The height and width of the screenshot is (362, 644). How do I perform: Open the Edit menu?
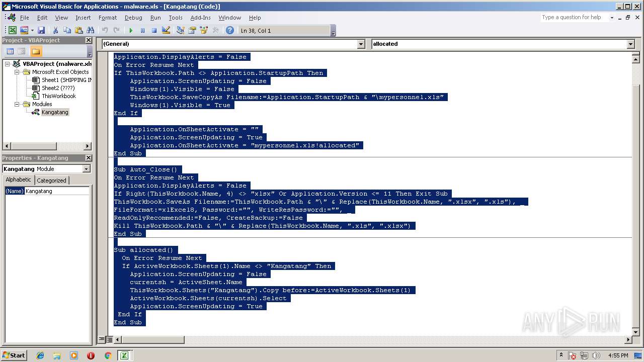tap(42, 18)
